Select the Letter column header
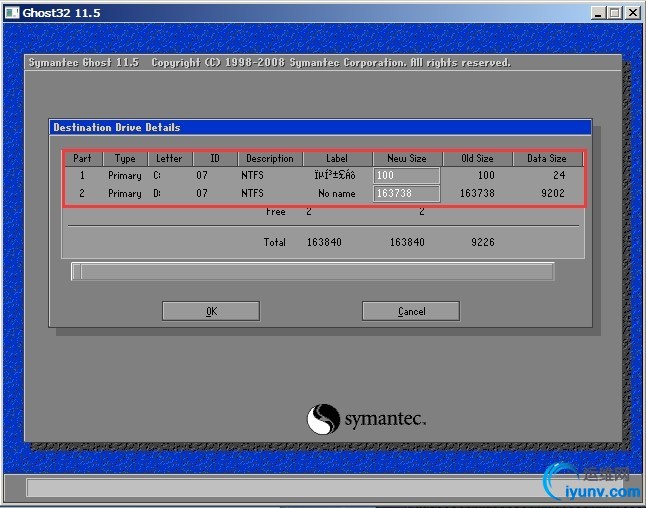This screenshot has height=508, width=646. pyautogui.click(x=169, y=158)
